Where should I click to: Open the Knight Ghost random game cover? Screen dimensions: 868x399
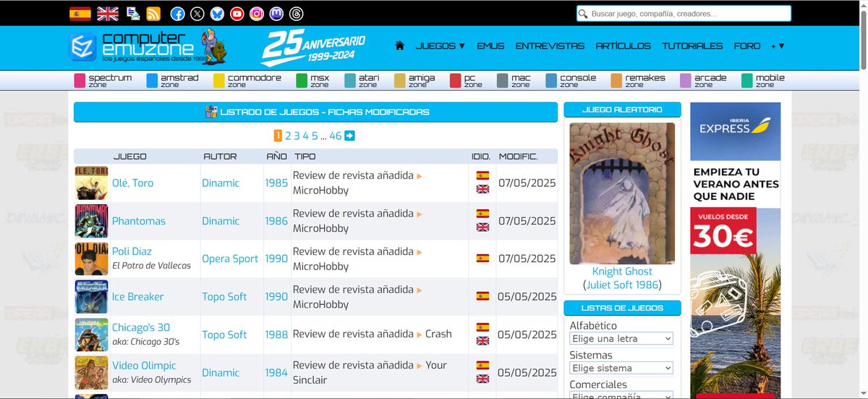(x=622, y=193)
